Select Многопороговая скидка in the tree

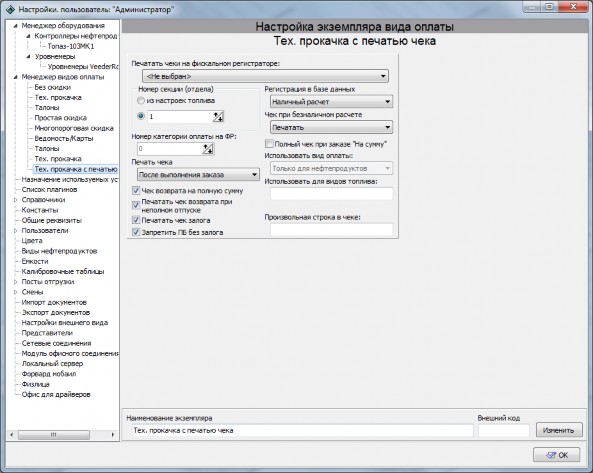[x=74, y=128]
